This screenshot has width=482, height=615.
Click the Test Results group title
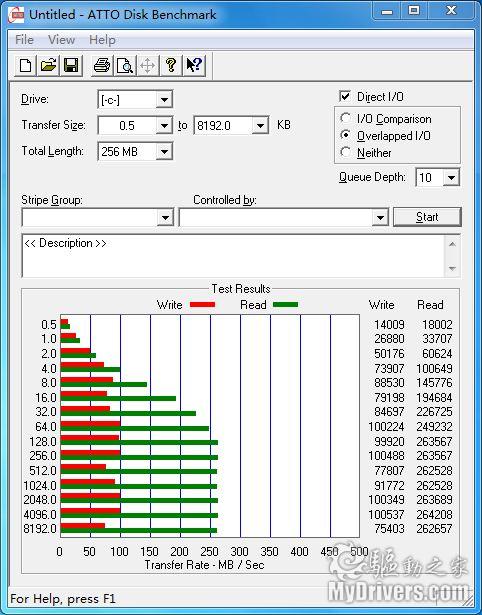click(241, 289)
